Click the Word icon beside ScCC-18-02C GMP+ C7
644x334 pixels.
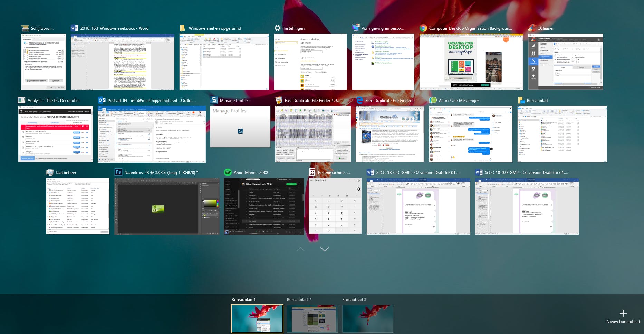[x=371, y=173]
